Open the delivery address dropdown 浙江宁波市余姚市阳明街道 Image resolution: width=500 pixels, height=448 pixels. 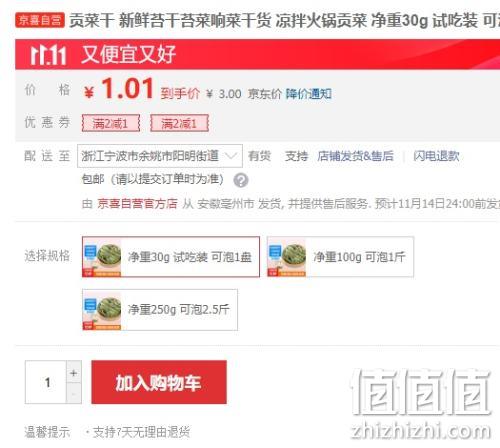[160, 156]
